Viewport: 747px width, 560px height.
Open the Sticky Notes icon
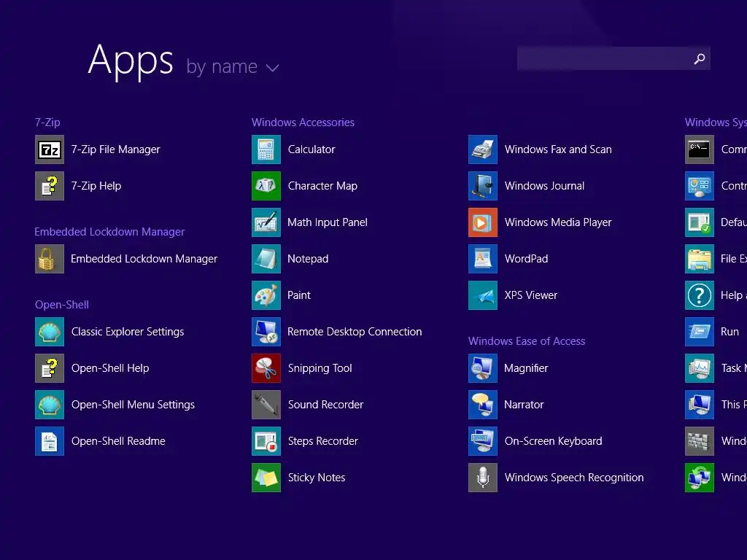tap(266, 478)
